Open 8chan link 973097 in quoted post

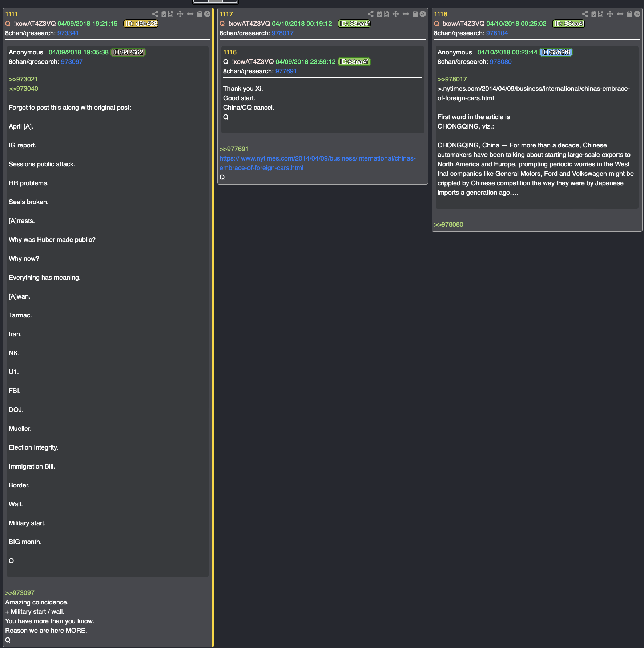[x=72, y=62]
